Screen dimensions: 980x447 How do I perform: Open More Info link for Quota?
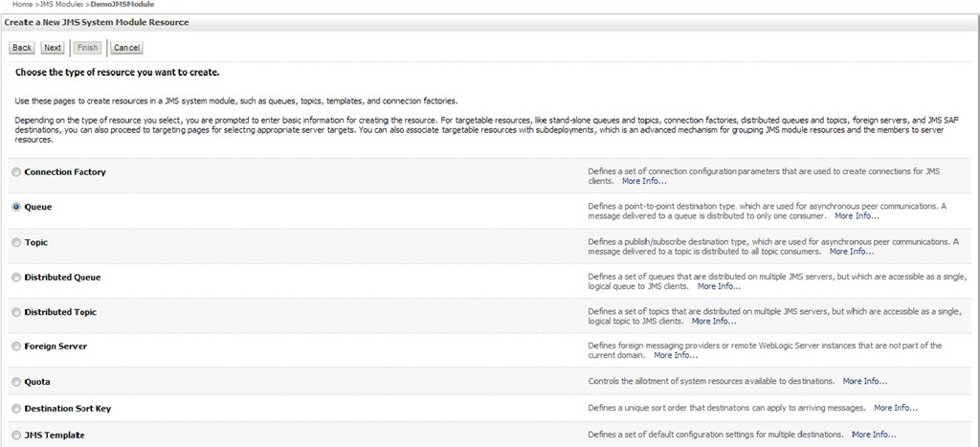coord(864,381)
